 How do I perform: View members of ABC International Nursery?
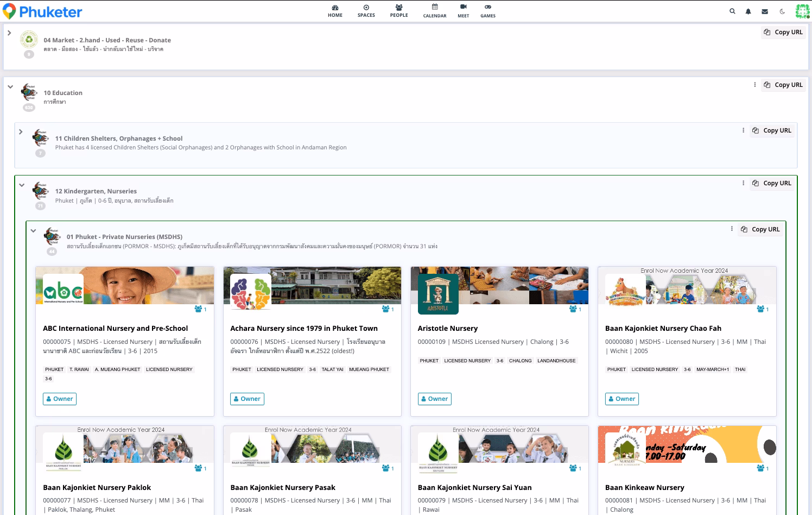click(200, 309)
